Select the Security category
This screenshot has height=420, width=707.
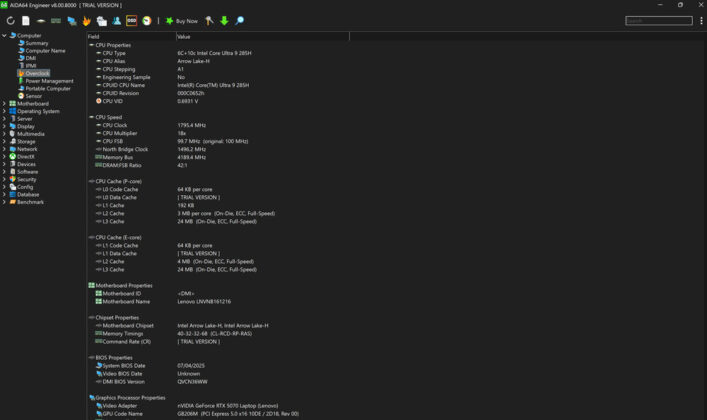(23, 179)
